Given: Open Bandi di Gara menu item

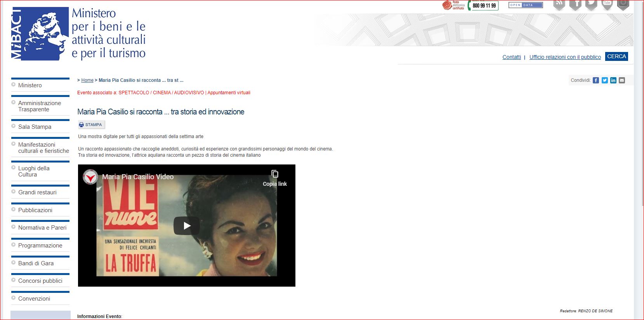Looking at the screenshot, I should [36, 263].
